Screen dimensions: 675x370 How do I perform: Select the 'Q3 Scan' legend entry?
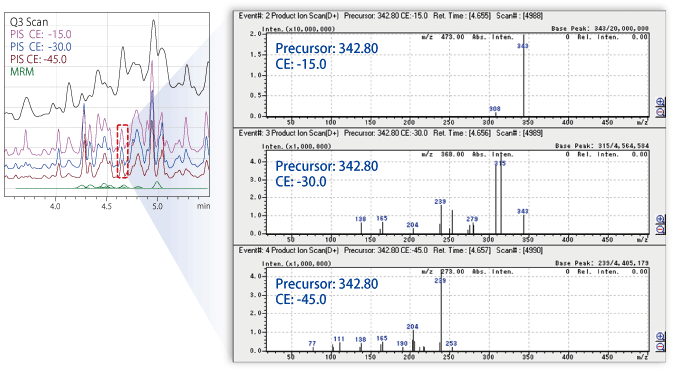point(29,22)
